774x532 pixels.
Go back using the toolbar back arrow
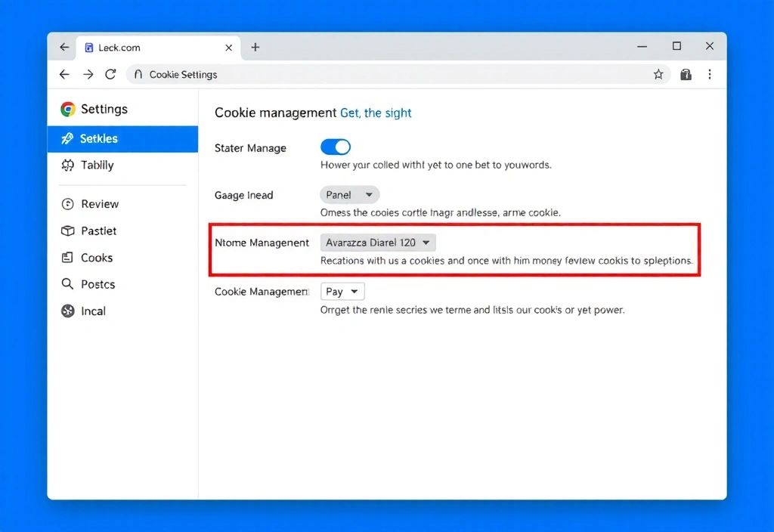[64, 74]
